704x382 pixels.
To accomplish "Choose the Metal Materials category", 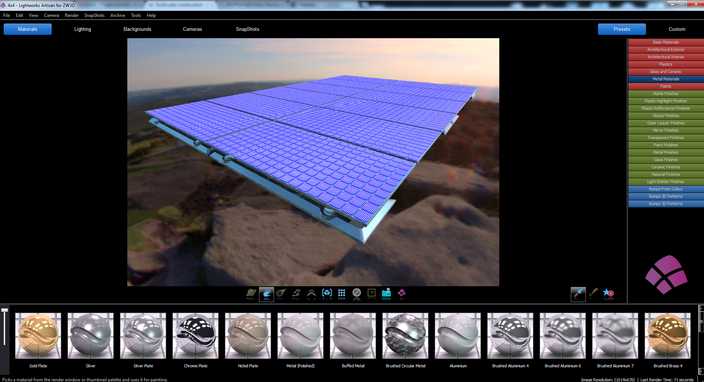I will [665, 79].
